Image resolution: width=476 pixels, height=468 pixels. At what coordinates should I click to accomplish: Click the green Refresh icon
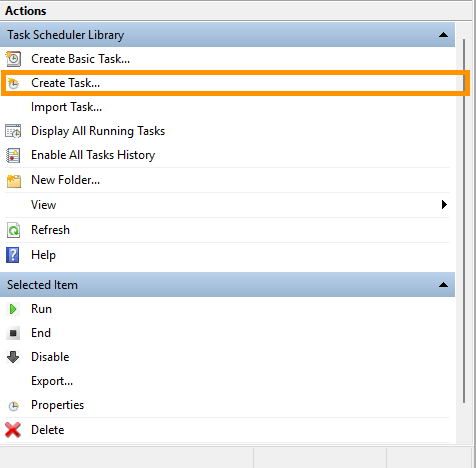click(x=13, y=230)
